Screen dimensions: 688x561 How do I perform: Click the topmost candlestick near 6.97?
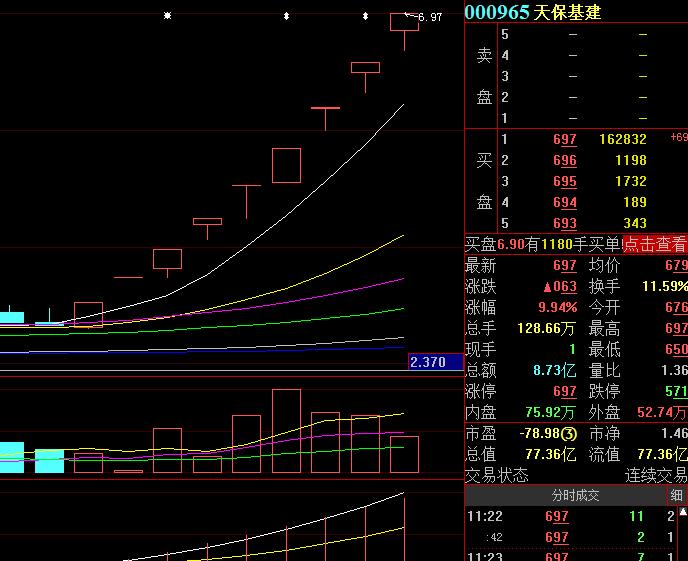coord(404,24)
